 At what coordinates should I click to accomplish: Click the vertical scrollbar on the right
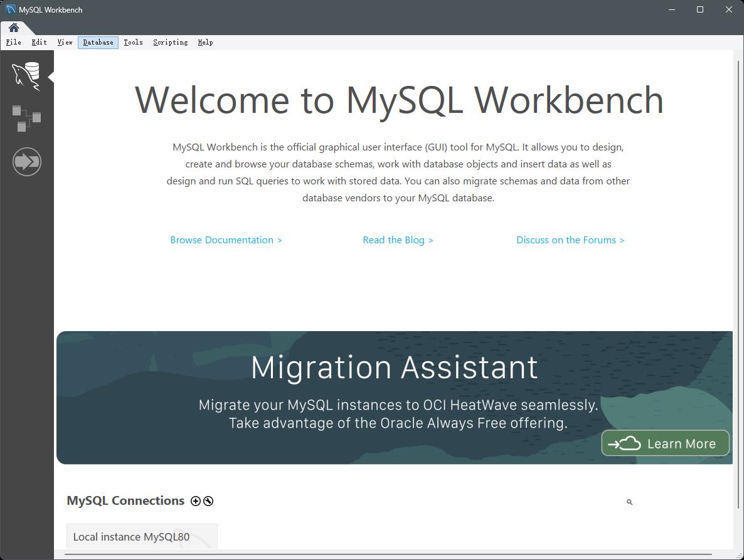738,285
